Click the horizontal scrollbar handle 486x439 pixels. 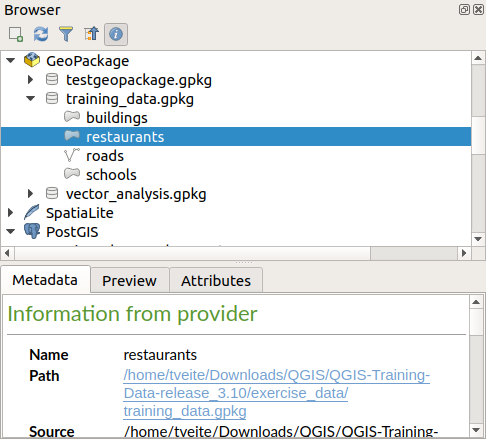192,253
